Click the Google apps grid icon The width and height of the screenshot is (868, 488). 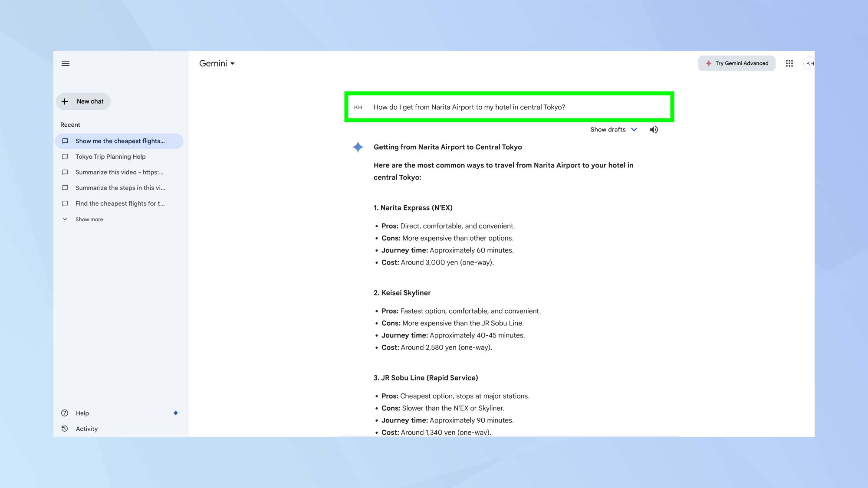[x=789, y=63]
